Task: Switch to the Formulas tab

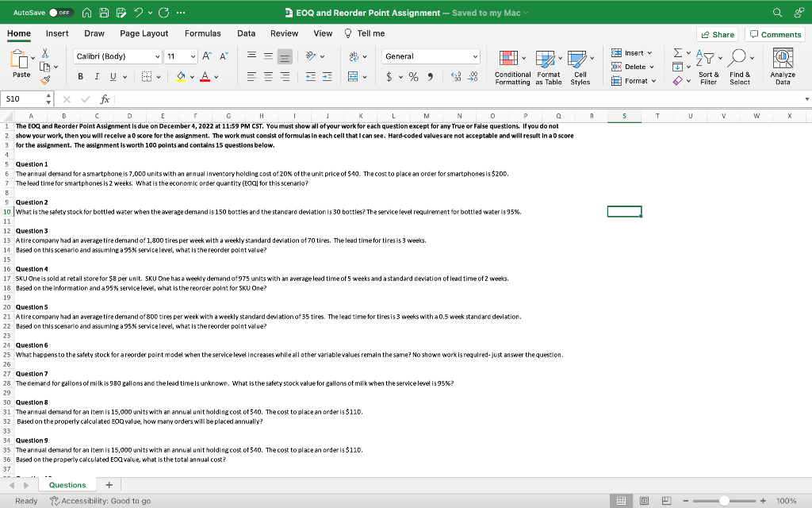Action: 202,33
